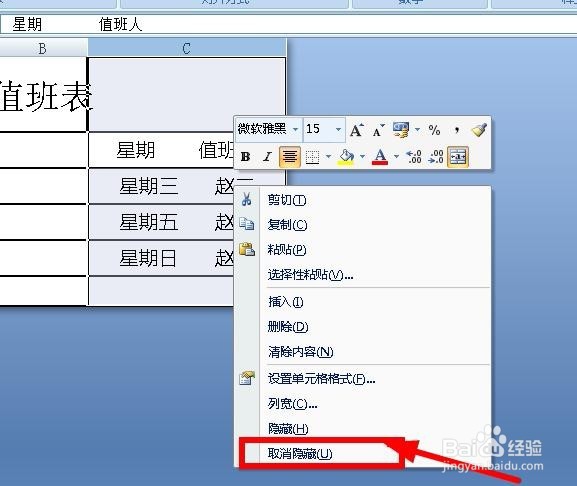Screen dimensions: 577x486
Task: Select the Format Painter brush icon
Action: pos(479,130)
